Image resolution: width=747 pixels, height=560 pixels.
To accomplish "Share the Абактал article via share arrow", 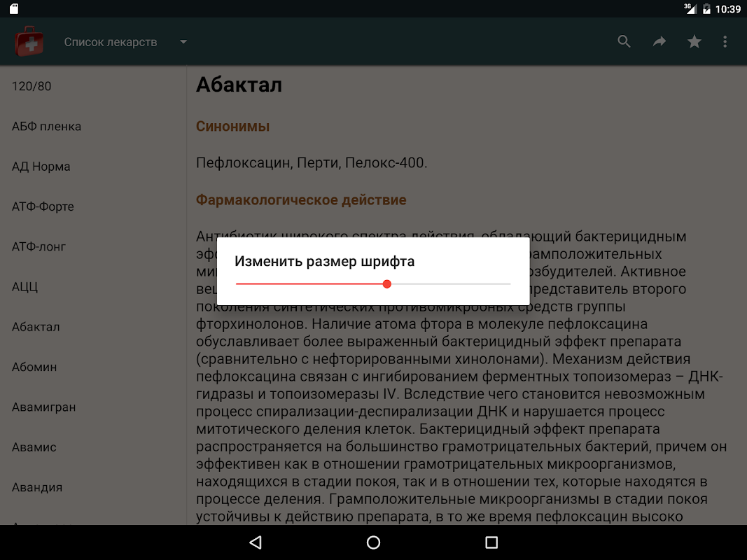I will tap(659, 42).
